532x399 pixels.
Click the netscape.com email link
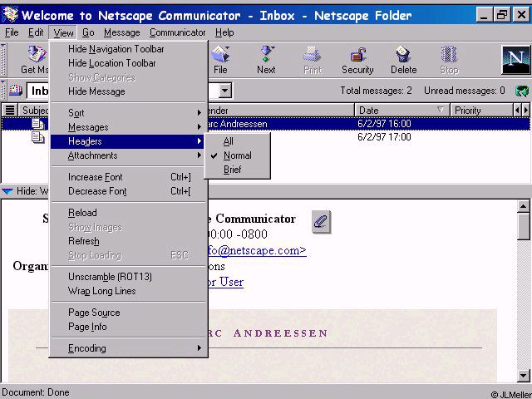[x=257, y=250]
